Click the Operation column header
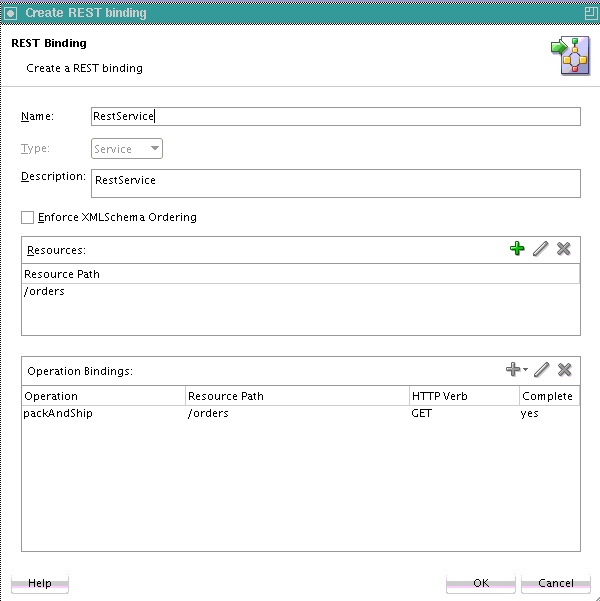This screenshot has height=601, width=600. tap(104, 396)
